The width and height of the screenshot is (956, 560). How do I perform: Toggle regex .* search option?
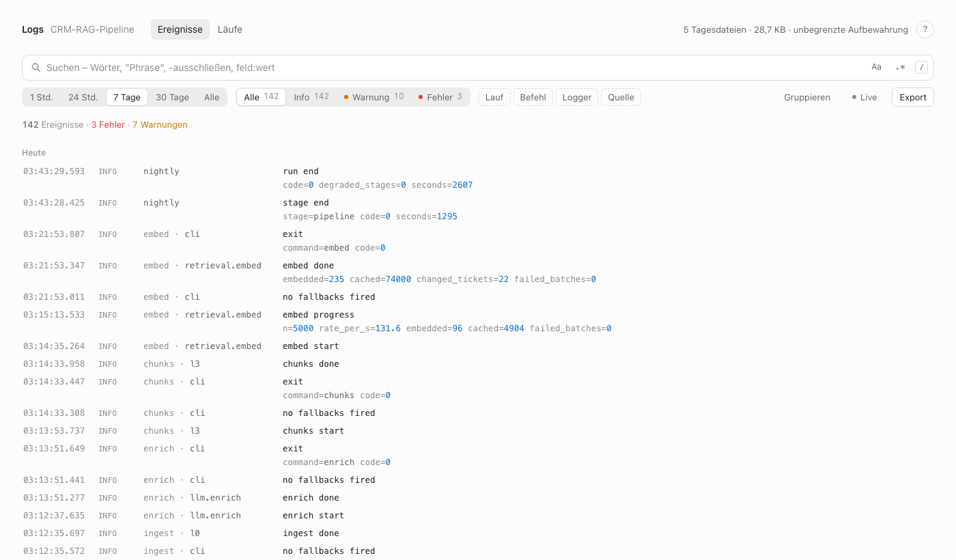pos(900,67)
